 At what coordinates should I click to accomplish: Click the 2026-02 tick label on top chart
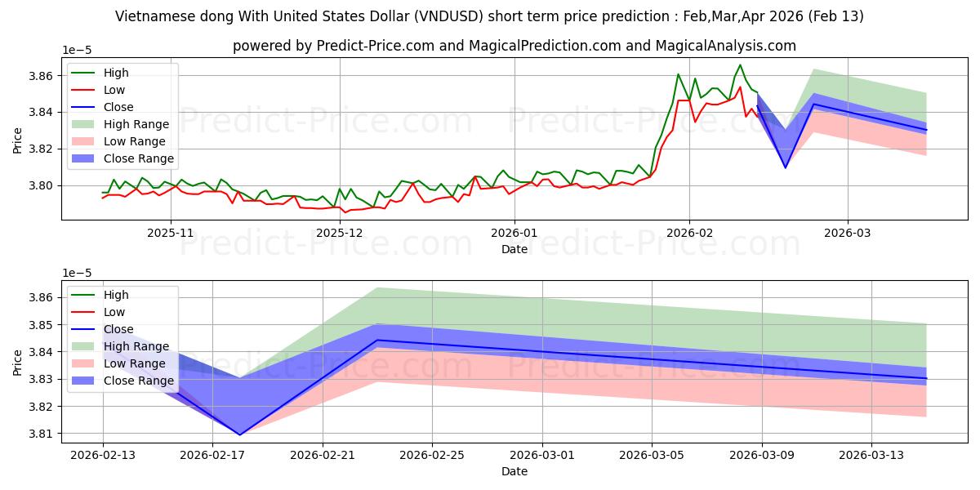[x=689, y=233]
